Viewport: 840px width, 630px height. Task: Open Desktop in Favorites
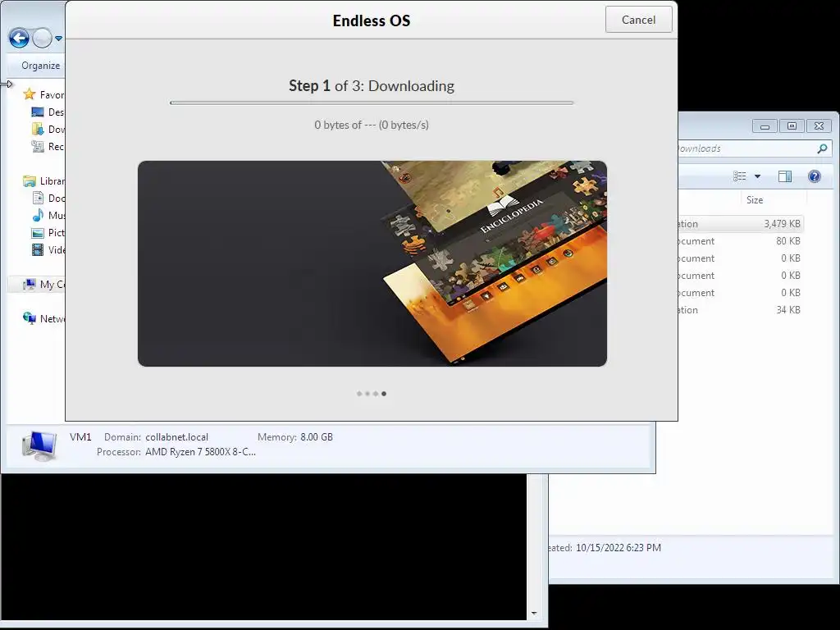click(48, 112)
